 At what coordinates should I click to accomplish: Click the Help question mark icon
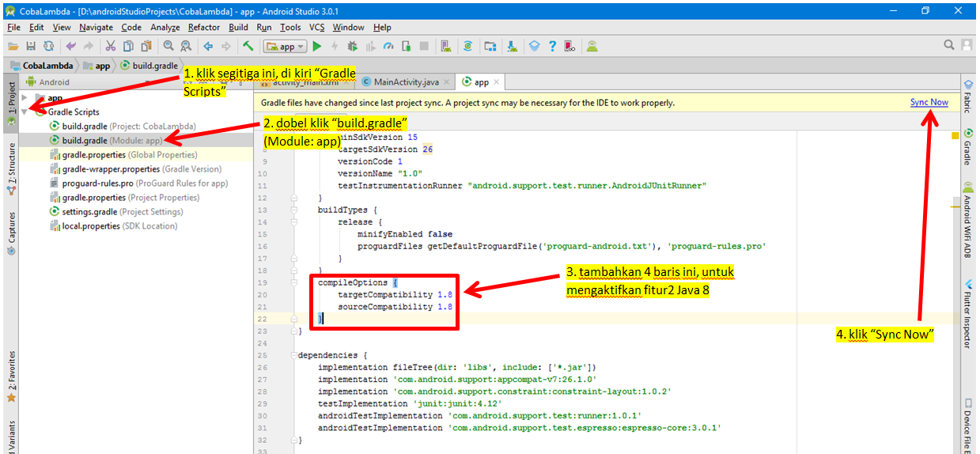pyautogui.click(x=552, y=47)
